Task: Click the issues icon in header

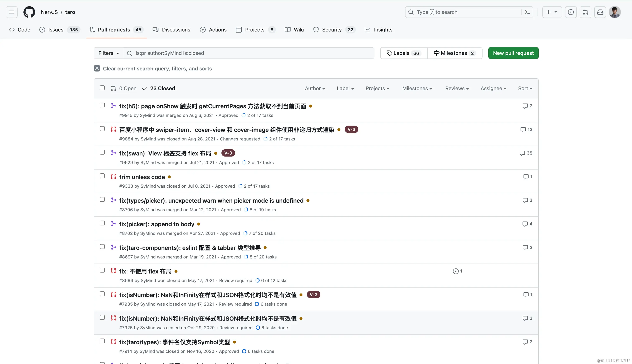Action: click(571, 12)
